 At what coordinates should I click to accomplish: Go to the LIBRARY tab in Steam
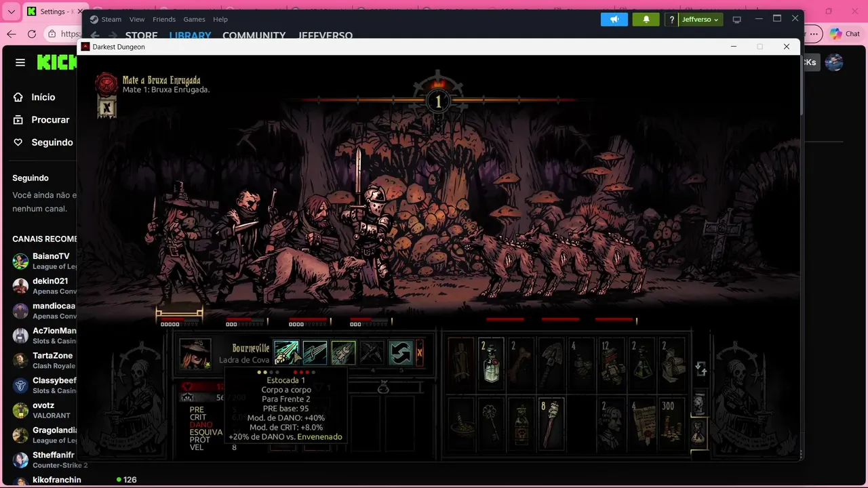pos(190,35)
